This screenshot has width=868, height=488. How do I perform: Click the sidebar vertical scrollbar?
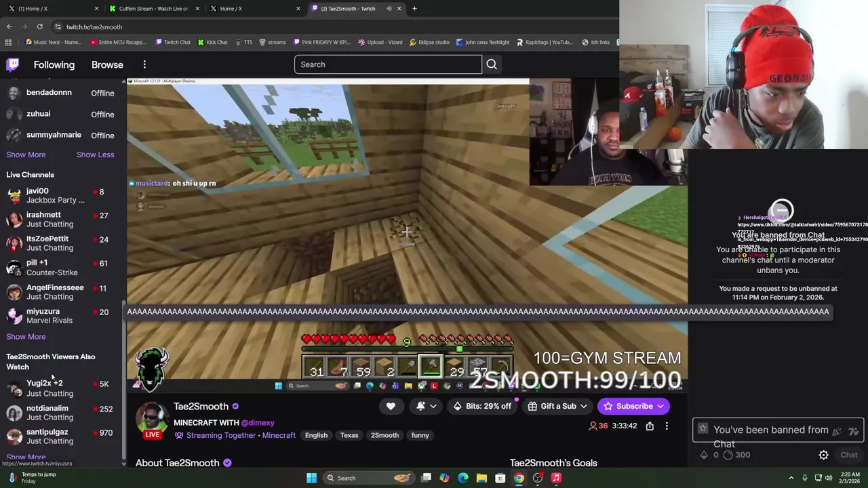pos(123,380)
